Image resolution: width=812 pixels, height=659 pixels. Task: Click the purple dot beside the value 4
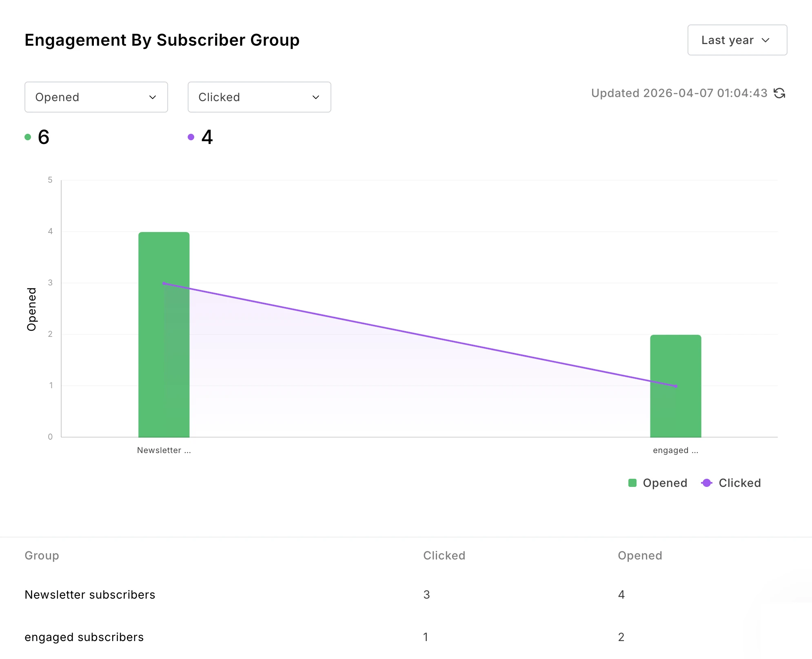point(191,137)
